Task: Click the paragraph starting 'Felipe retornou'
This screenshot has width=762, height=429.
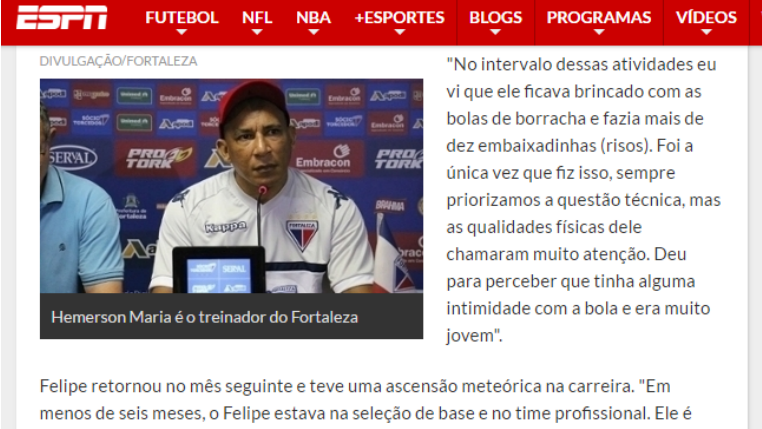Action: [x=365, y=400]
